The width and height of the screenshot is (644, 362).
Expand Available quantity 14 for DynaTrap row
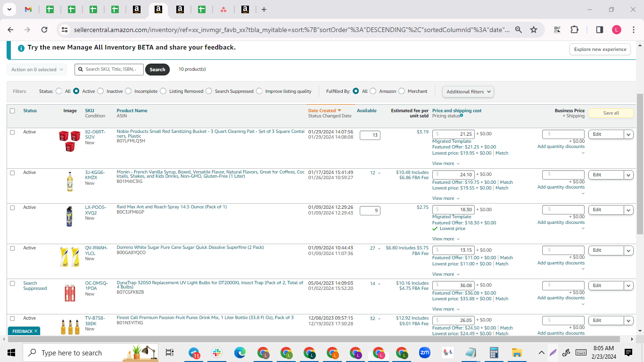[376, 284]
